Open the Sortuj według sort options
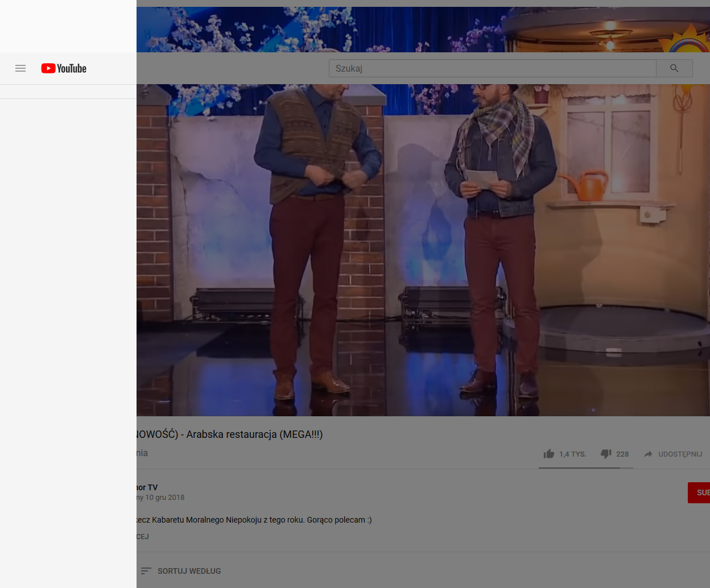Image resolution: width=710 pixels, height=588 pixels. point(181,571)
